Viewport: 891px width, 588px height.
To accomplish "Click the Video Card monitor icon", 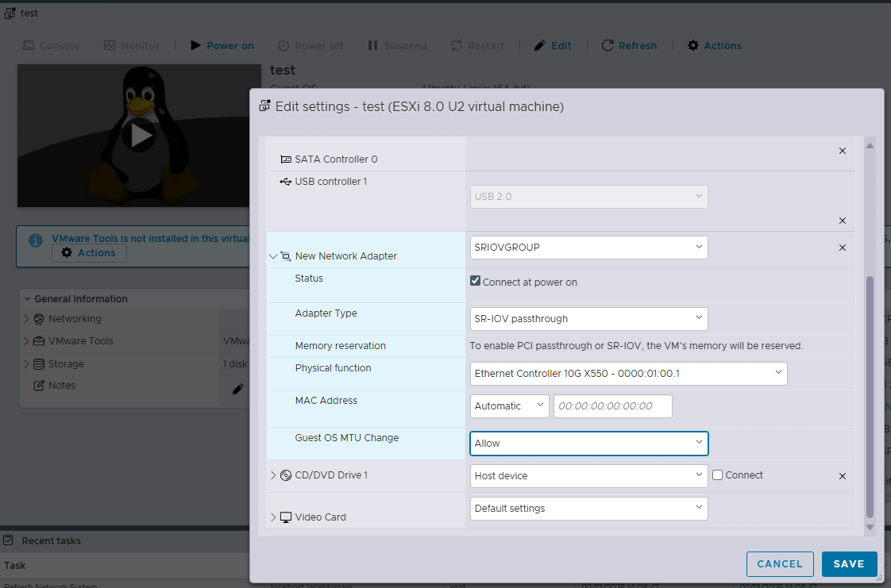I will tap(286, 517).
